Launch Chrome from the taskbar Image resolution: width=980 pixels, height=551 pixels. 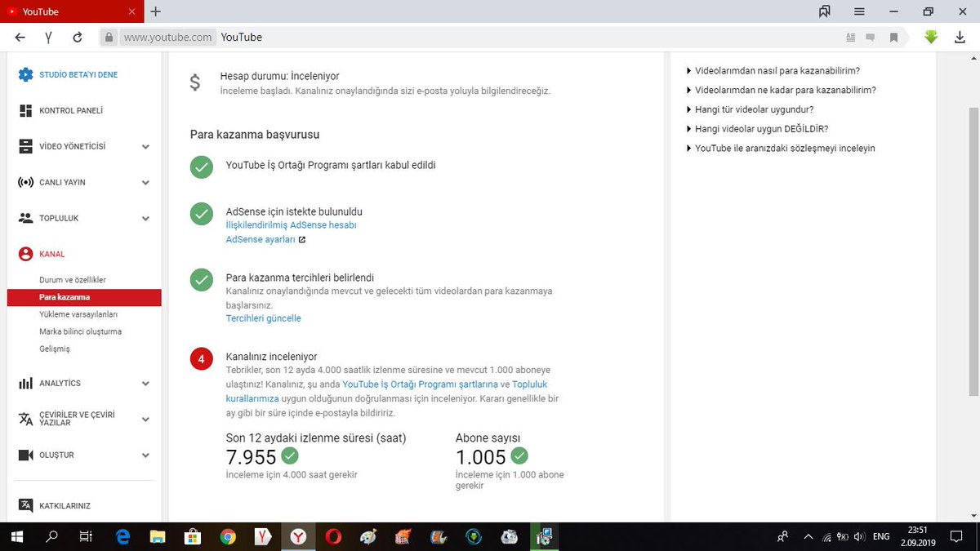click(x=228, y=536)
